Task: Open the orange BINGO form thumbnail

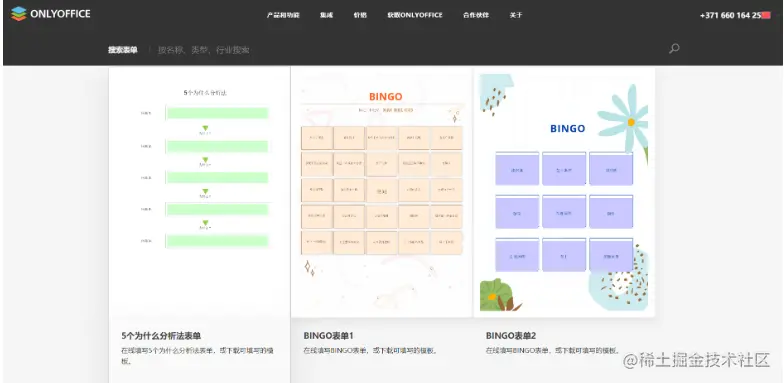Action: click(x=382, y=193)
